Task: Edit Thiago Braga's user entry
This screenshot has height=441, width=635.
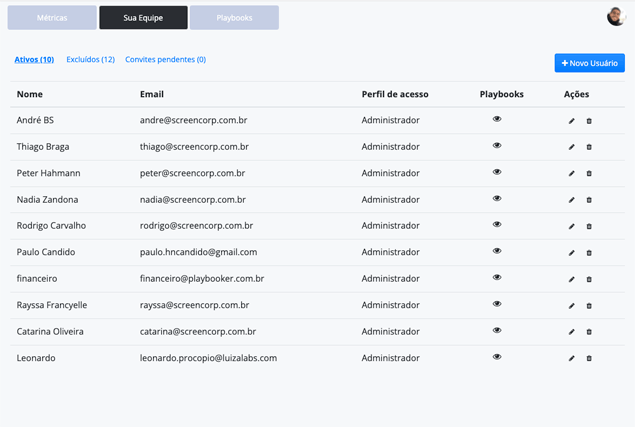Action: 571,147
